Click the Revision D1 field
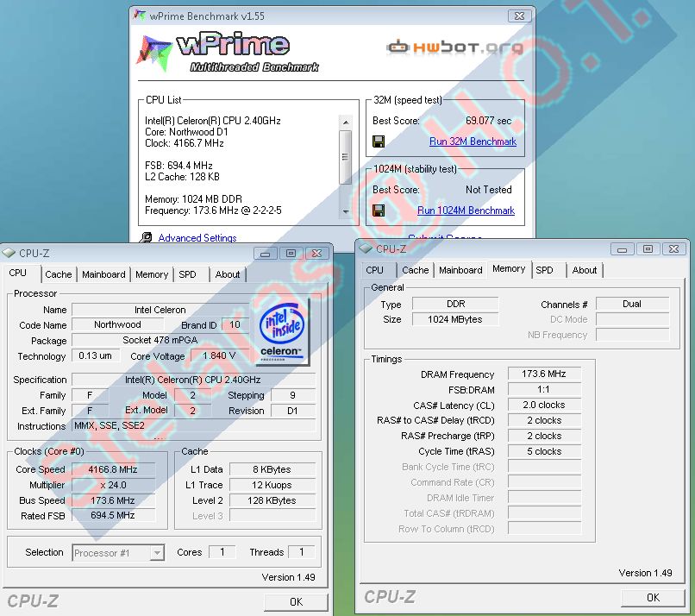The height and width of the screenshot is (616, 695). pos(293,411)
